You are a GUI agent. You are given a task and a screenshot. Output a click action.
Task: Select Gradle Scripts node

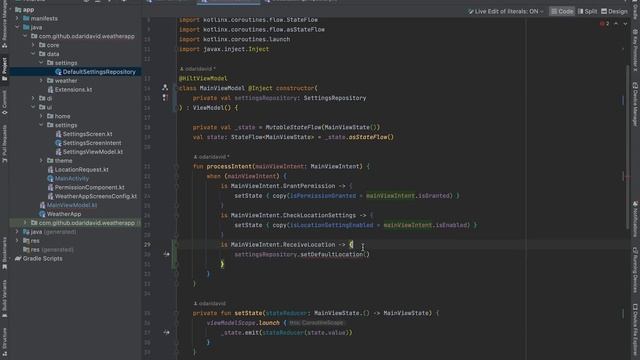[42, 258]
